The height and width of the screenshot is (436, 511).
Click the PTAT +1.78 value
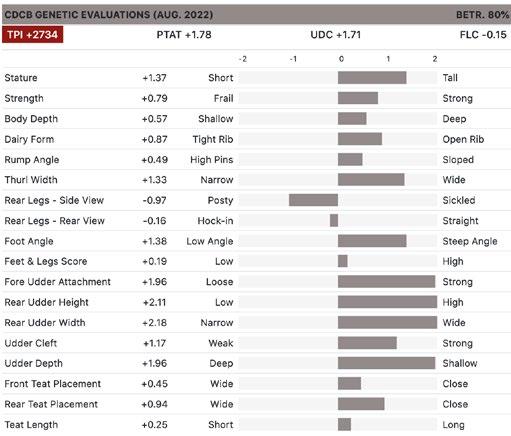coord(184,35)
